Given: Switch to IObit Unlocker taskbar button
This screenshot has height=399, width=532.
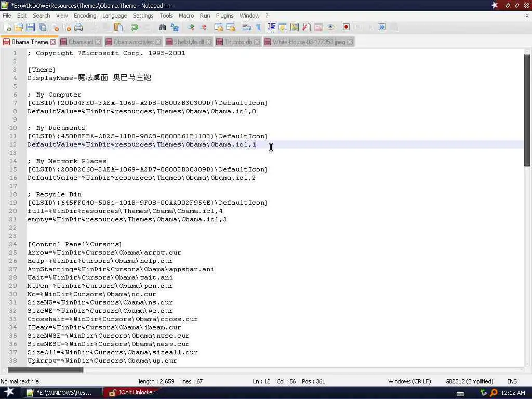Looking at the screenshot, I should [132, 393].
